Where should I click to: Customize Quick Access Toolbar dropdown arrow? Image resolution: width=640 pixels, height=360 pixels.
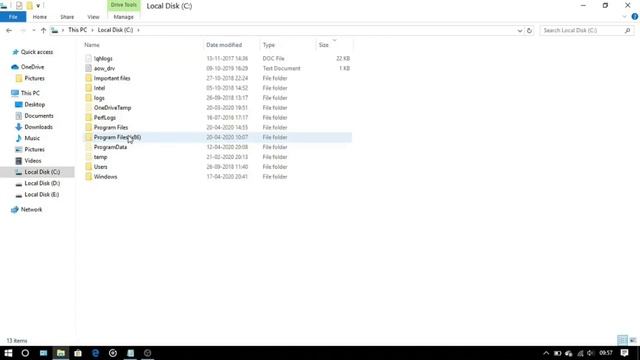pyautogui.click(x=38, y=6)
